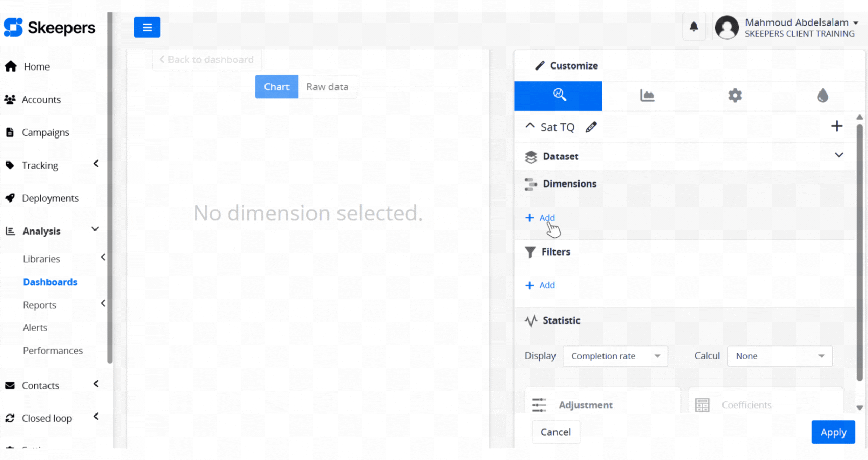The image size is (868, 460).
Task: Collapse the Sat TQ series section
Action: point(530,126)
